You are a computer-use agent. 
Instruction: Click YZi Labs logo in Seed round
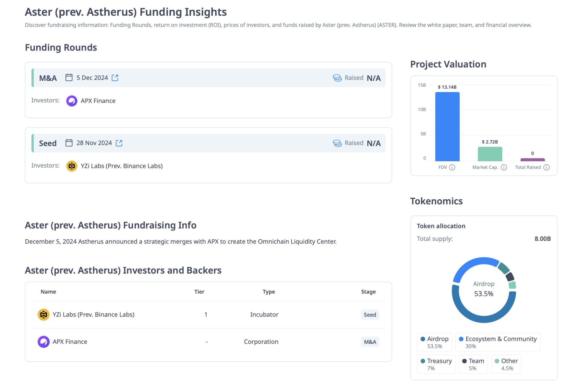[71, 166]
